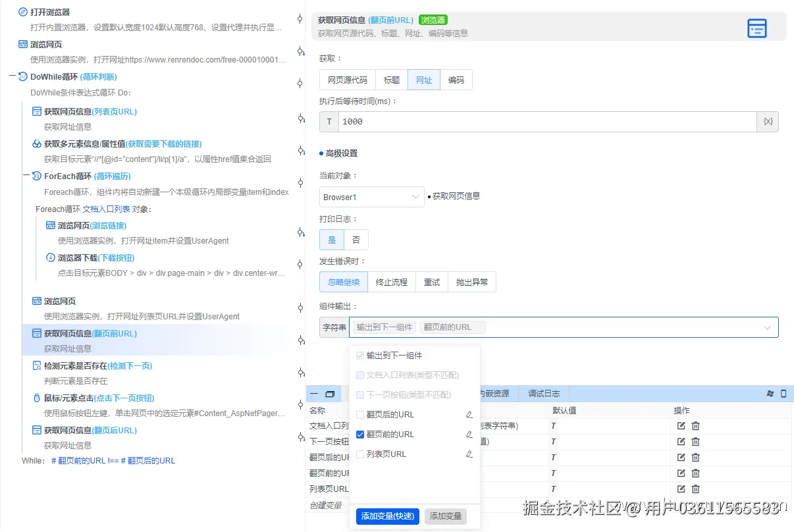Click the ForEach循环 loop icon
The image size is (794, 532).
point(37,176)
